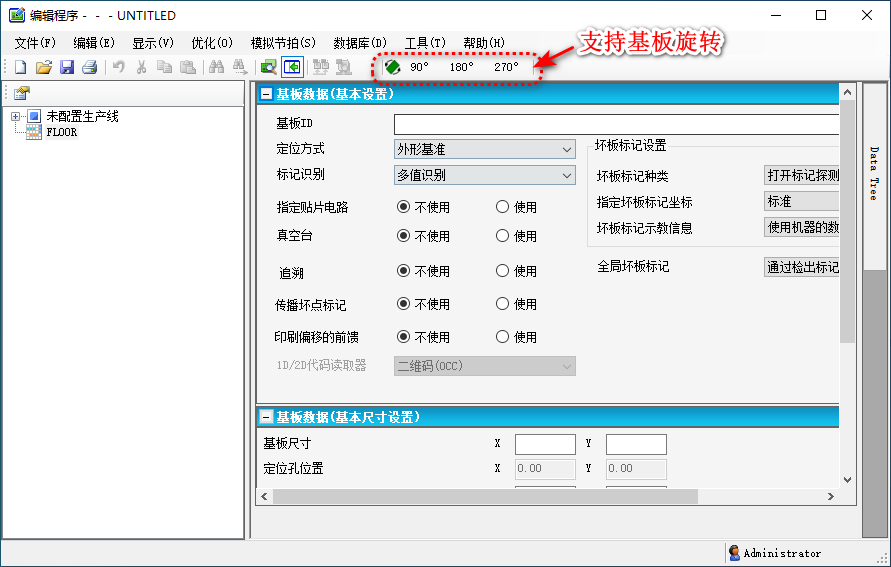
Task: Save the program with the floppy disk icon
Action: tap(67, 67)
